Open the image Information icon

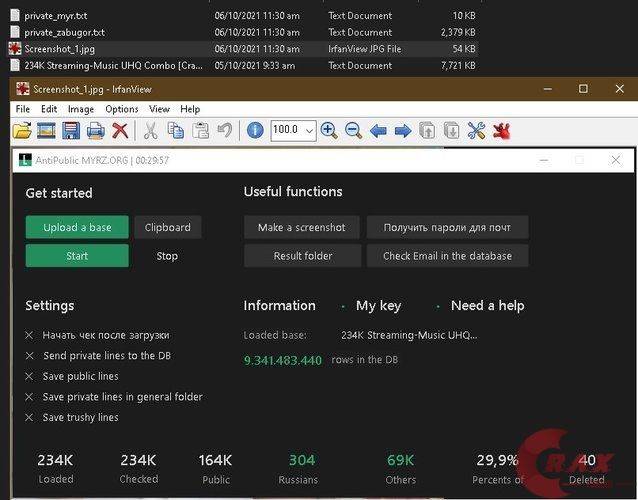point(255,131)
